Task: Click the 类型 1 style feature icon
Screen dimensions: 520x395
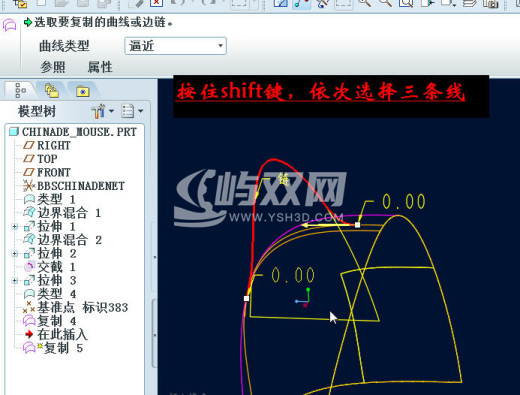Action: point(29,200)
